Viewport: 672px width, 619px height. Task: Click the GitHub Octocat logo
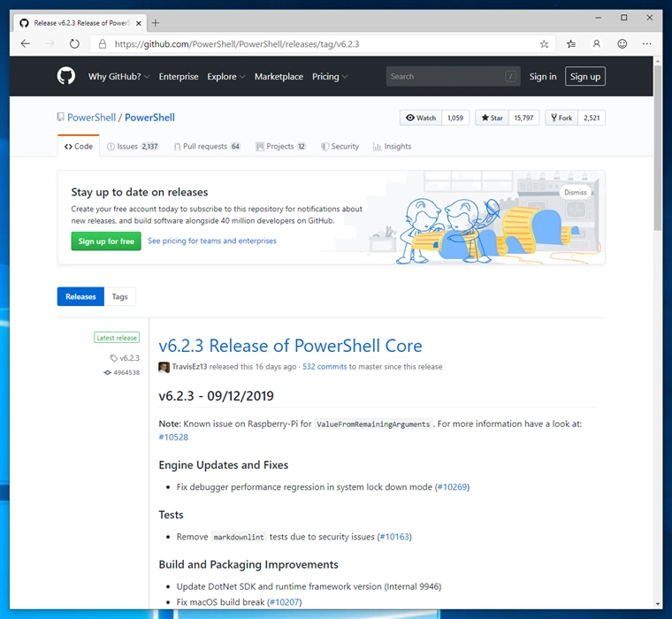coord(66,76)
